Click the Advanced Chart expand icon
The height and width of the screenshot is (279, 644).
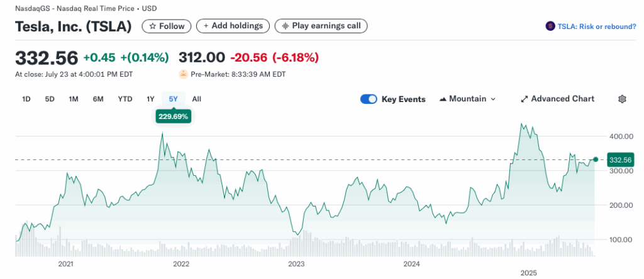pos(525,99)
